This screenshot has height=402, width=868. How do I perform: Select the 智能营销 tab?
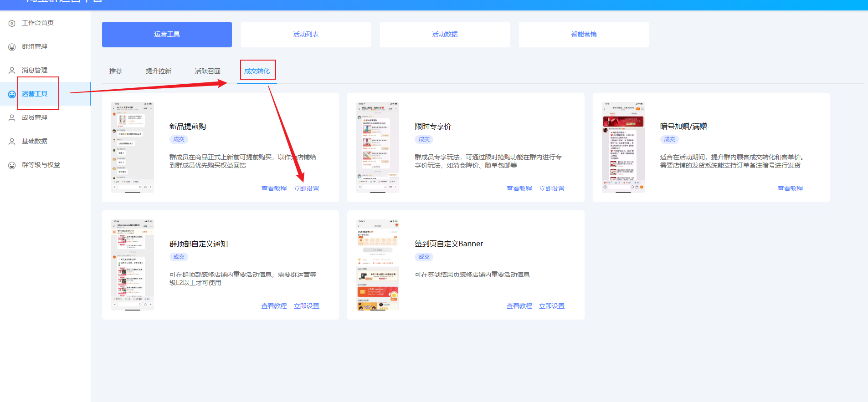584,35
